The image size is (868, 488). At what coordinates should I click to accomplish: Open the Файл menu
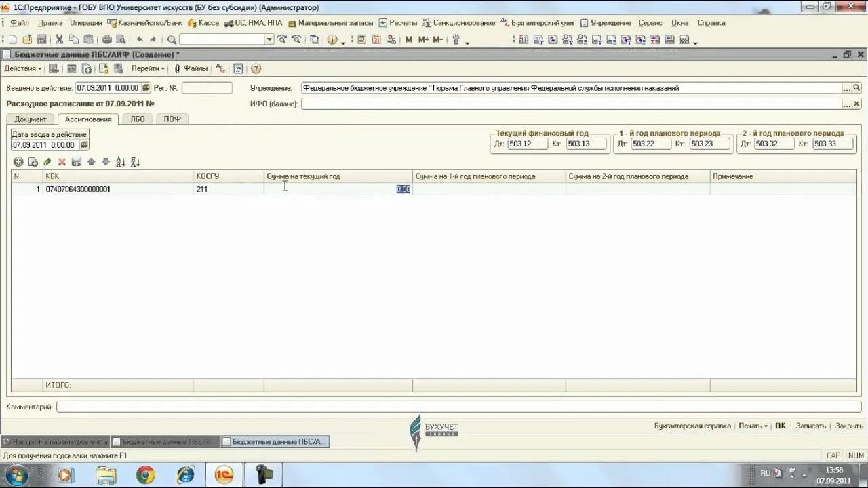(19, 23)
